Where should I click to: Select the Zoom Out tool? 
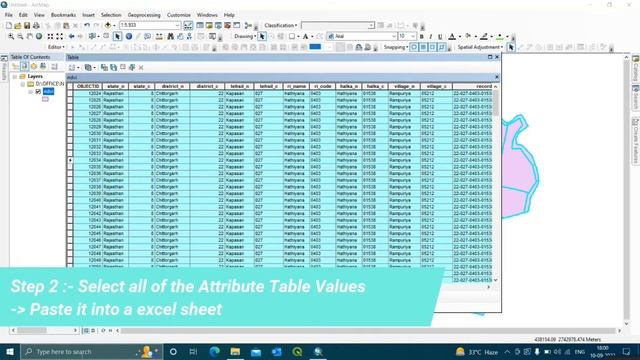pos(20,37)
